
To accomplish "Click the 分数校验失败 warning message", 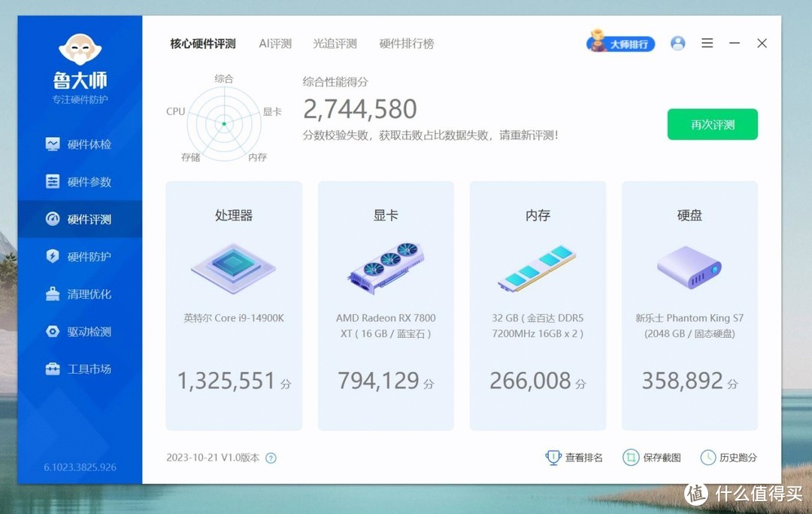I will [x=430, y=135].
